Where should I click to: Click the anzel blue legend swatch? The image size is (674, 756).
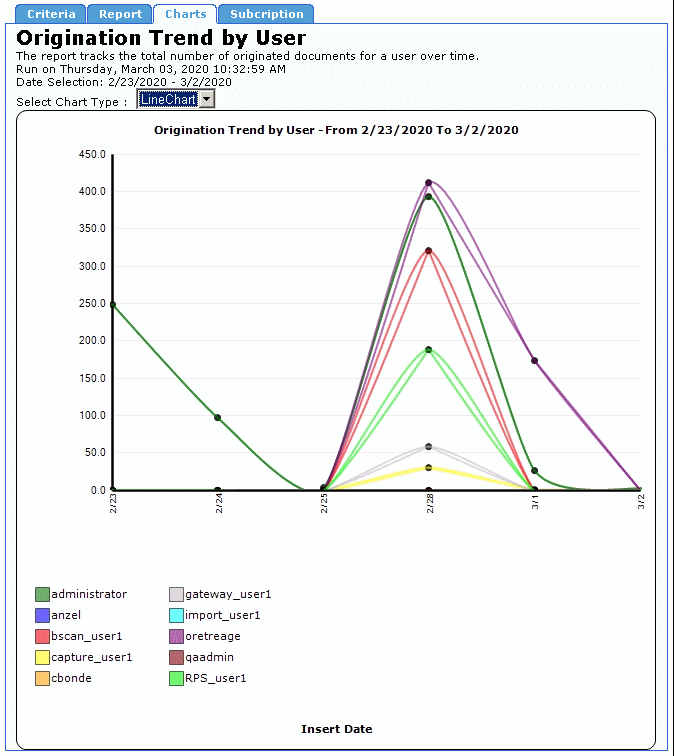[x=42, y=616]
